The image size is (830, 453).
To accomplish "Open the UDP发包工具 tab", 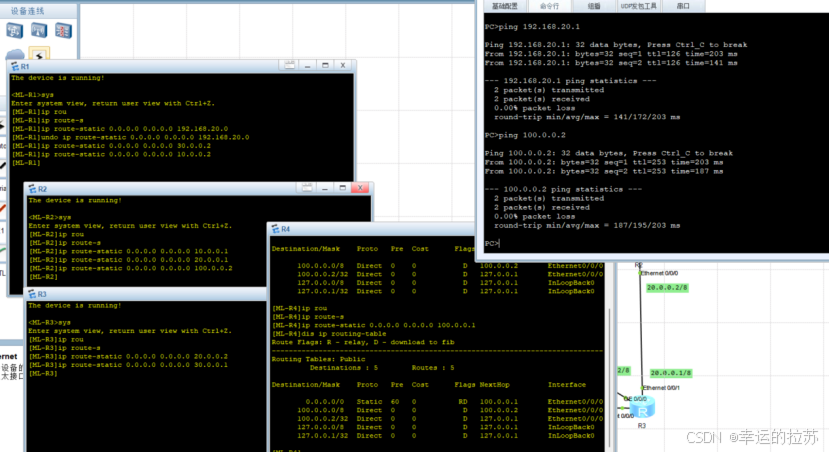I will (x=639, y=6).
